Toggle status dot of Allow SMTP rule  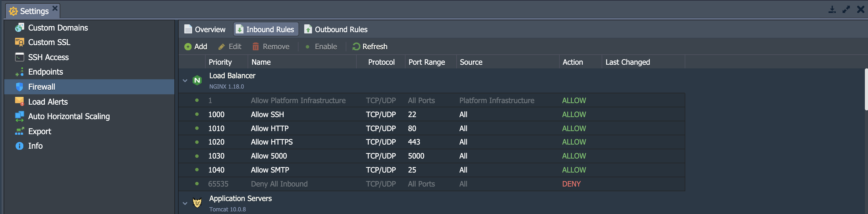pyautogui.click(x=197, y=170)
